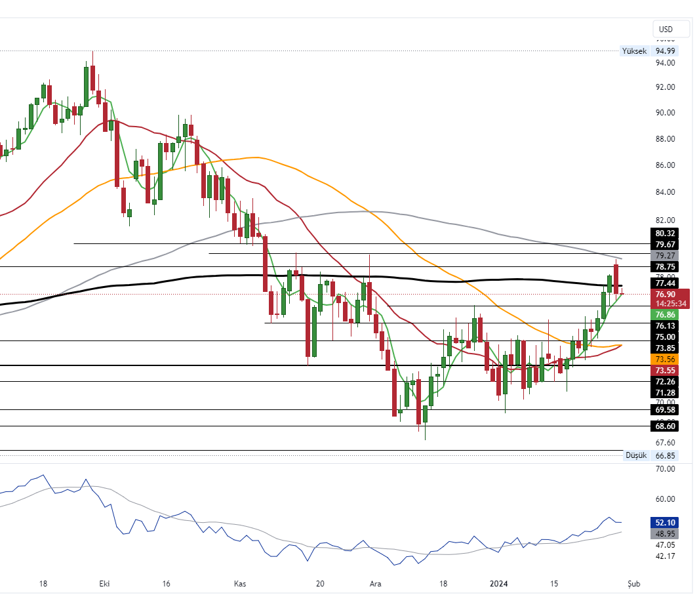Click the Ara label on time axis

click(375, 583)
